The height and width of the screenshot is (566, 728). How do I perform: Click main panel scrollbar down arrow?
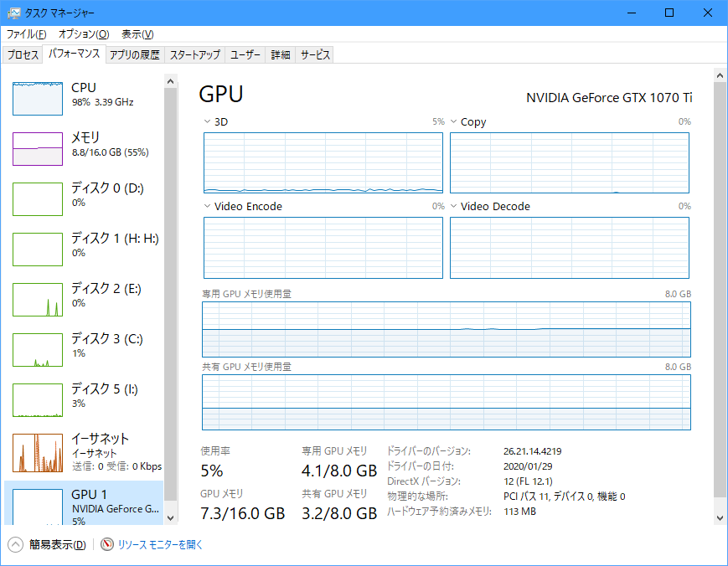720,518
